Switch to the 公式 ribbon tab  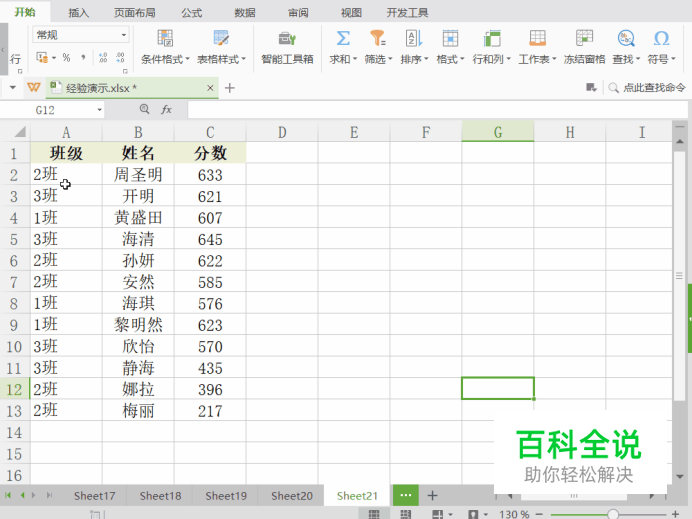pos(192,12)
